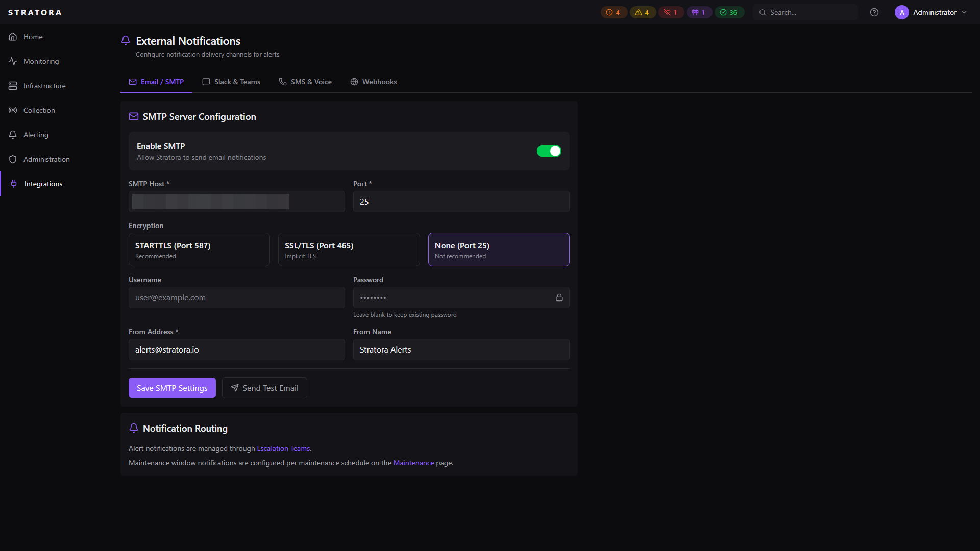Viewport: 980px width, 551px height.
Task: Click Save SMTP Settings button
Action: [x=172, y=388]
